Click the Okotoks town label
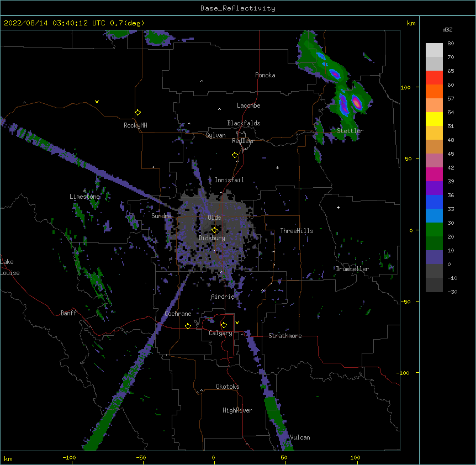Screen dimensions: 476x465 click(x=228, y=387)
